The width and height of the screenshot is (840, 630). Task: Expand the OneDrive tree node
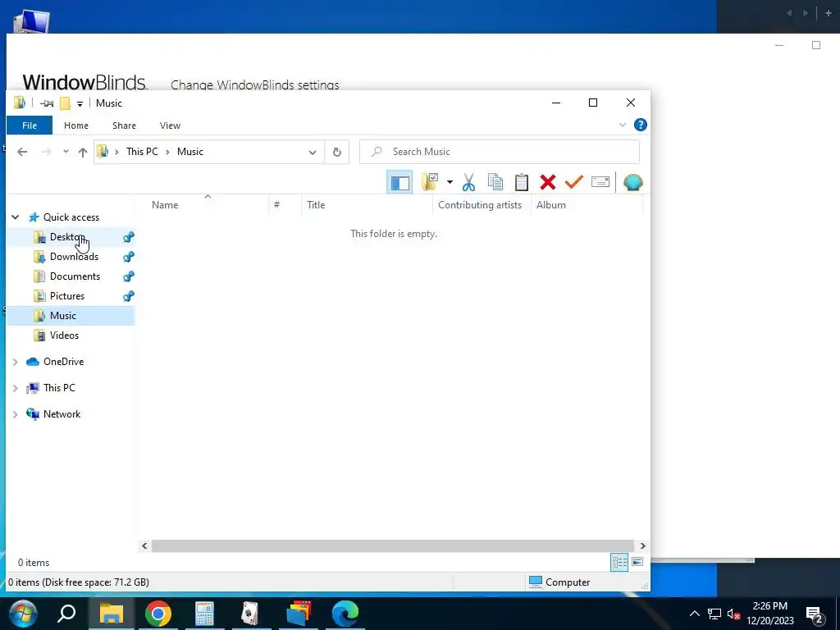click(15, 362)
